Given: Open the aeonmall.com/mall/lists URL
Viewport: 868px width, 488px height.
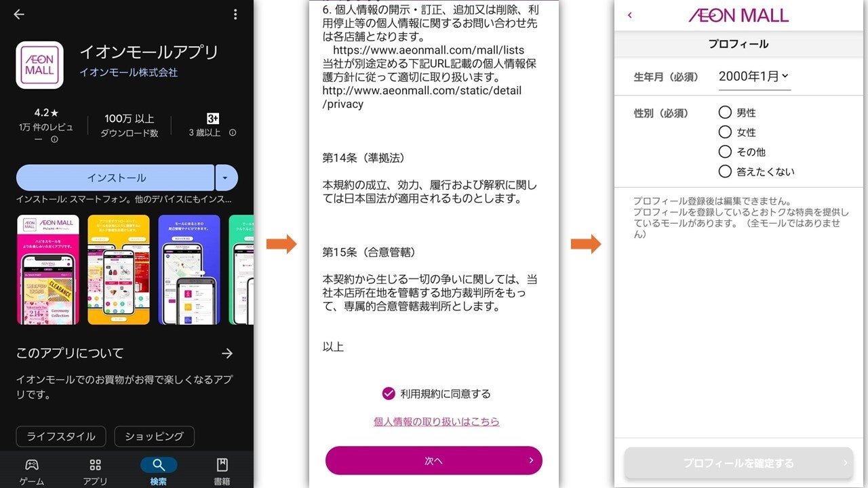Looking at the screenshot, I should pyautogui.click(x=429, y=50).
